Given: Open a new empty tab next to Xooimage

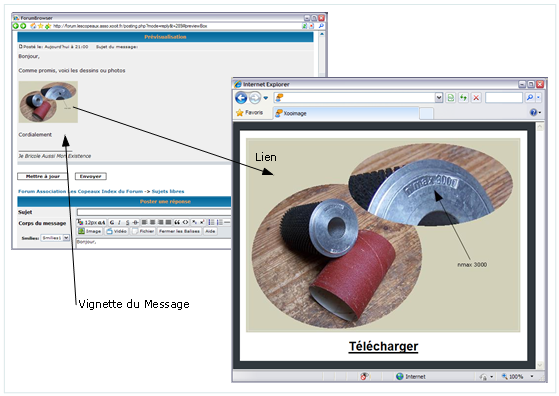Looking at the screenshot, I should (426, 113).
